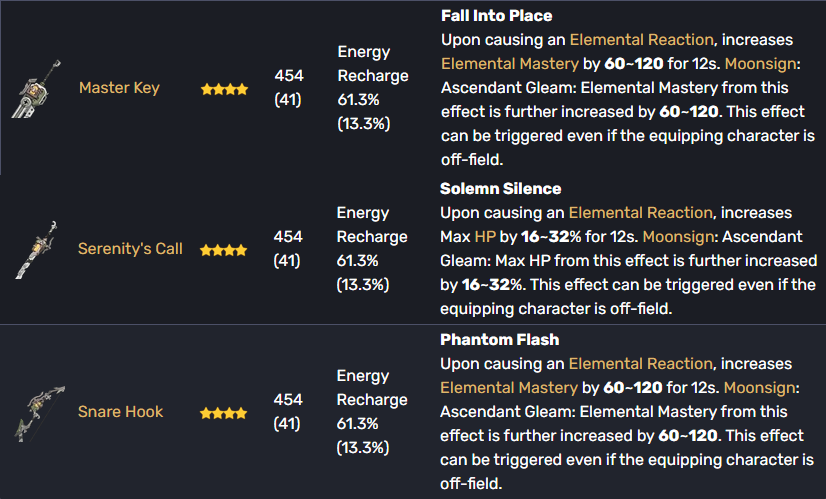Open the Snare Hook name link
The image size is (826, 499).
[x=120, y=411]
